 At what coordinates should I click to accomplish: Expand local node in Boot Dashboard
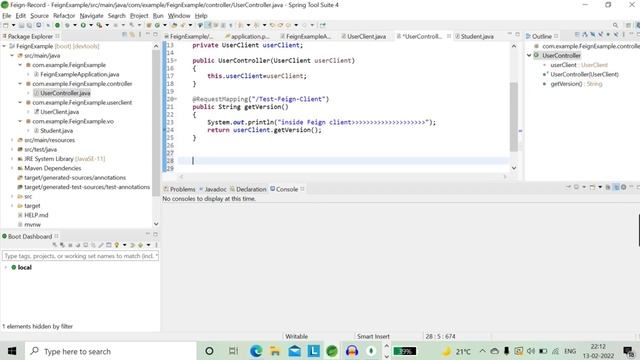click(6, 267)
